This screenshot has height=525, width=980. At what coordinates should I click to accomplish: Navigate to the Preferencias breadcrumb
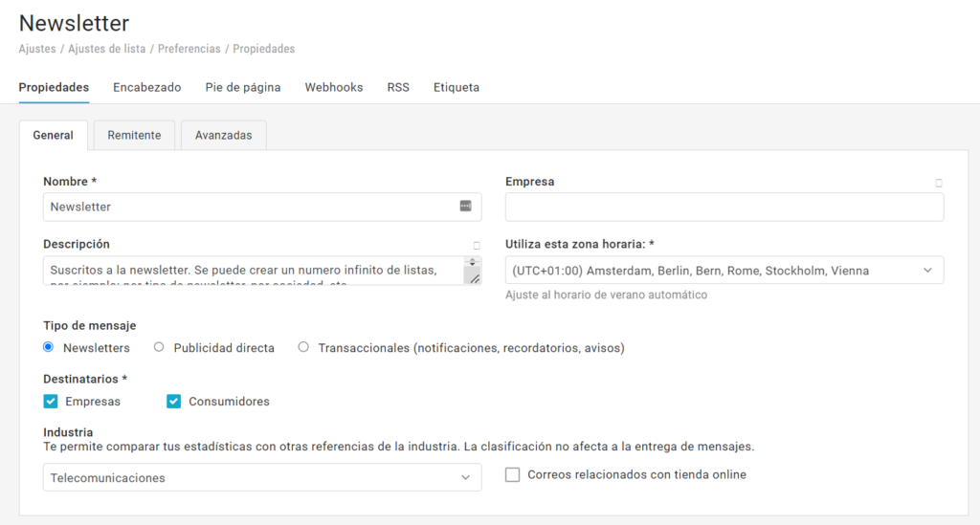click(189, 49)
